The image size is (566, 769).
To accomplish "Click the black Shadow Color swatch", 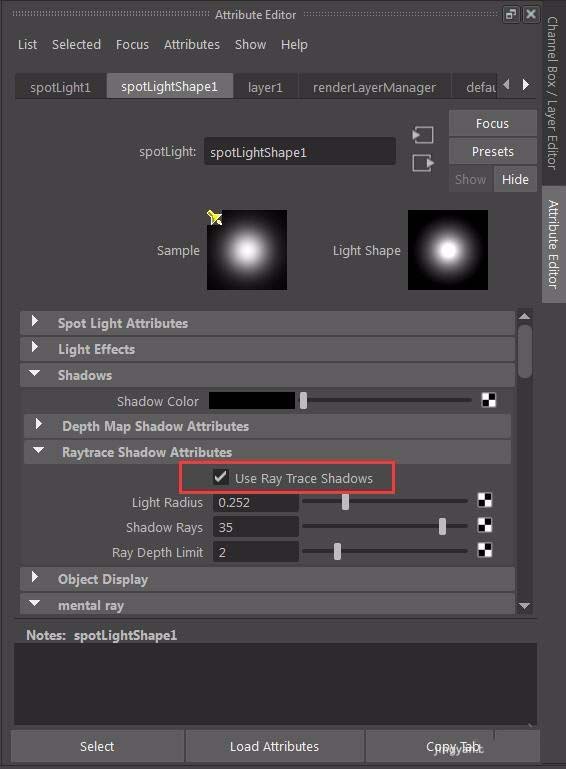I will pos(252,400).
